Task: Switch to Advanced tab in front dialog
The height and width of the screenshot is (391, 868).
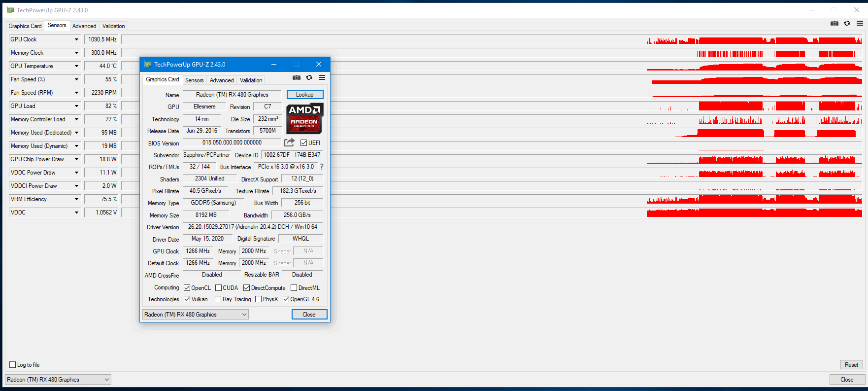Action: click(222, 80)
